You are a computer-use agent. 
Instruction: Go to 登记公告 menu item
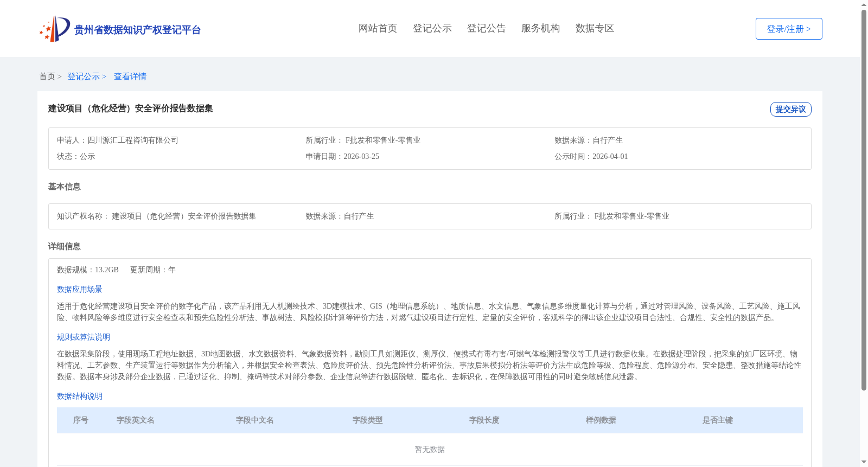(x=486, y=28)
